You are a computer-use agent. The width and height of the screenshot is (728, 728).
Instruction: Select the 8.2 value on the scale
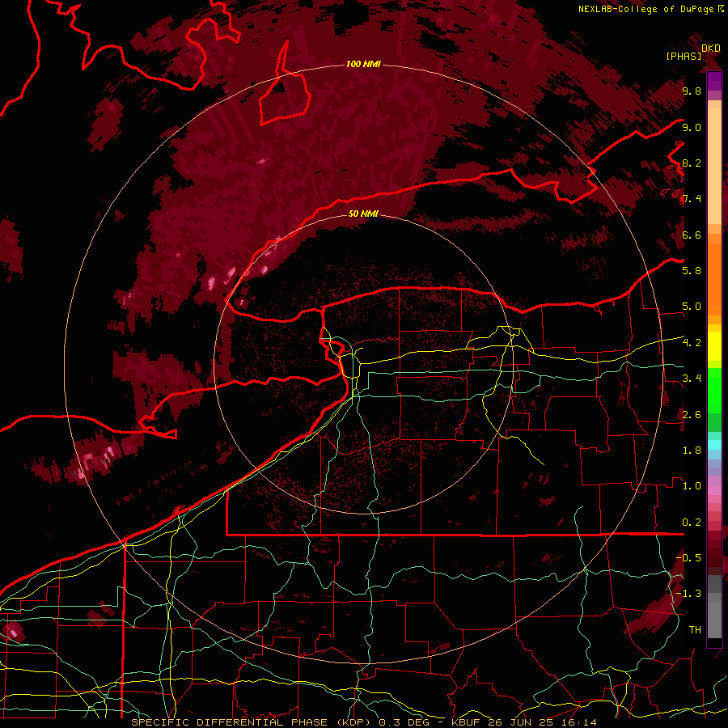(692, 163)
